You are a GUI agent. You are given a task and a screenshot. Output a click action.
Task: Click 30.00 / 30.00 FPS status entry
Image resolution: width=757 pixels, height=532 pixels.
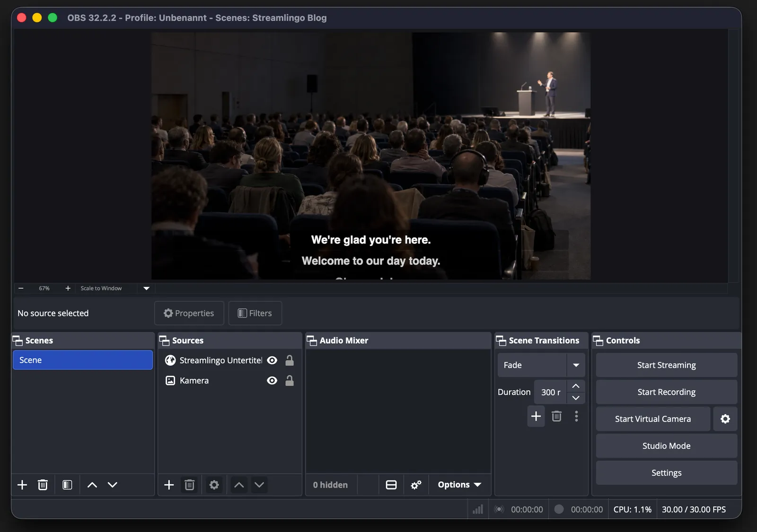click(x=694, y=509)
